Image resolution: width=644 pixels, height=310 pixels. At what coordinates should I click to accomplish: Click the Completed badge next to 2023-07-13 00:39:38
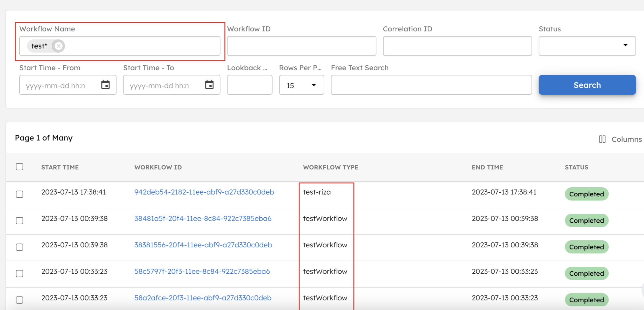tap(586, 220)
